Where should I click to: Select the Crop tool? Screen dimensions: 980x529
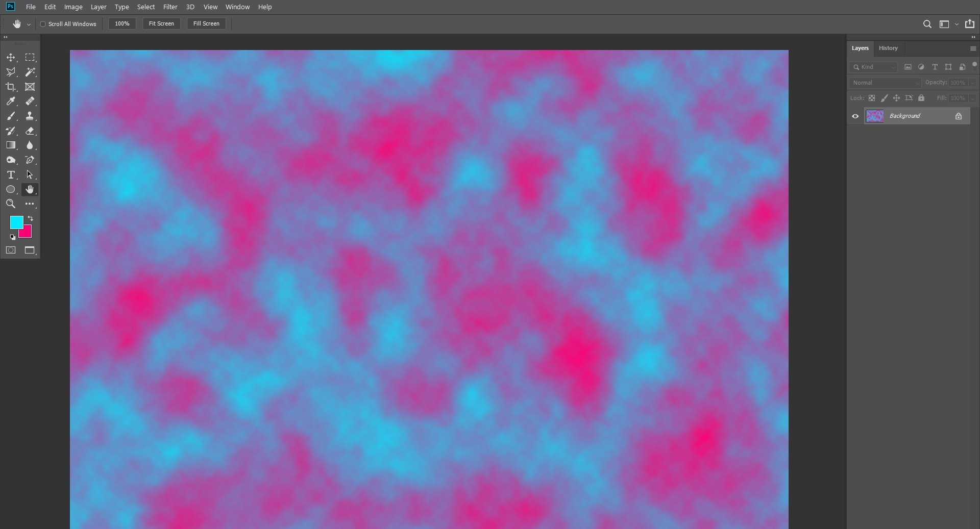coord(11,87)
